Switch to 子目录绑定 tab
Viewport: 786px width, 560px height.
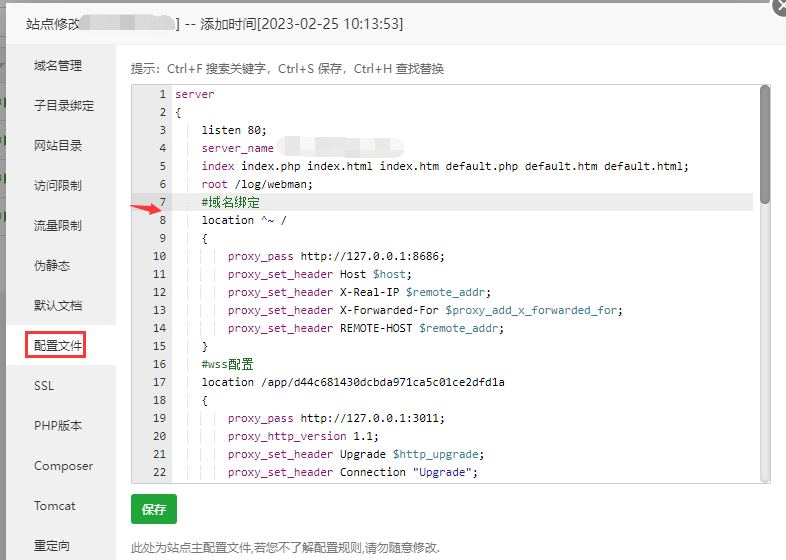[x=64, y=105]
